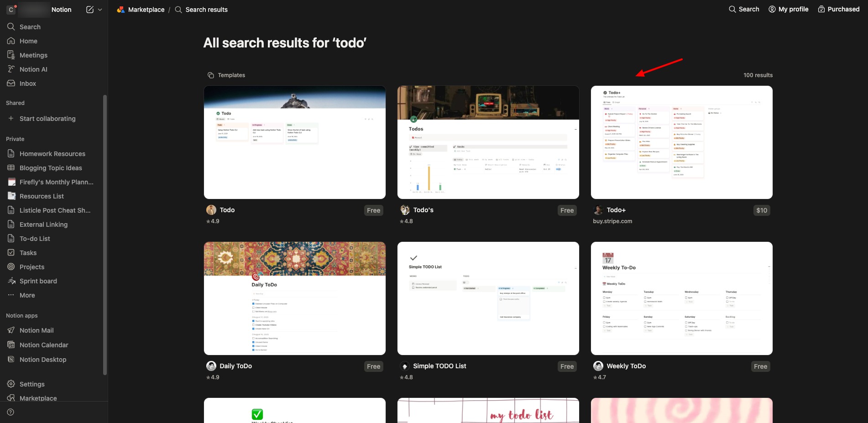Screen dimensions: 868x423
Task: Open the Purchased tab at top right
Action: pos(839,9)
